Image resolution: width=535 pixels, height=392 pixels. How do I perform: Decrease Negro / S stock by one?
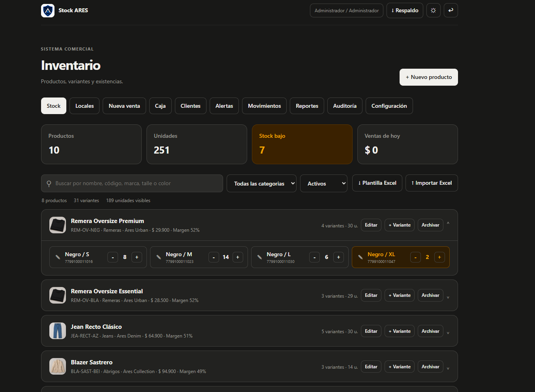113,257
